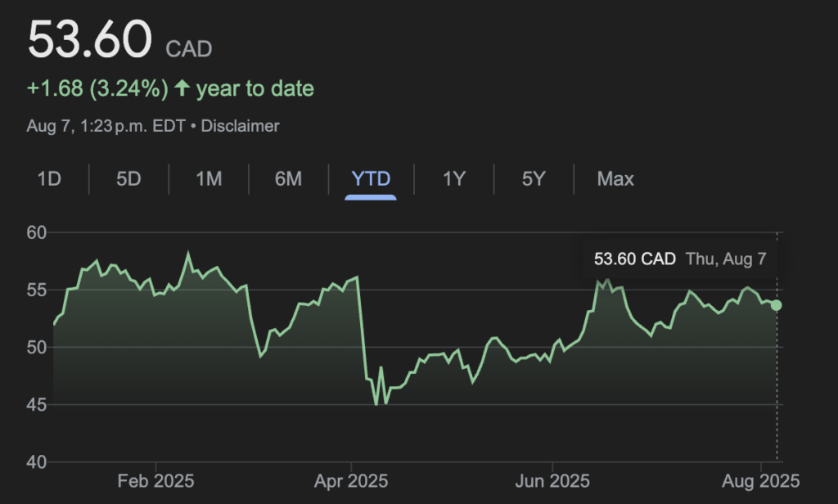Click the 53.60 CAD chart tooltip
Screen dimensions: 838x504
tap(679, 259)
